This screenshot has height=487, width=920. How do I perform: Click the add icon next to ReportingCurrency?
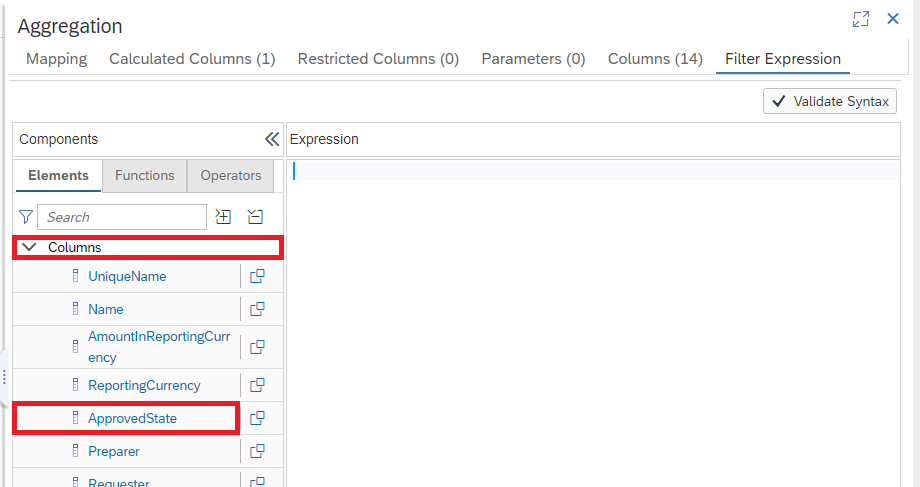(x=257, y=385)
